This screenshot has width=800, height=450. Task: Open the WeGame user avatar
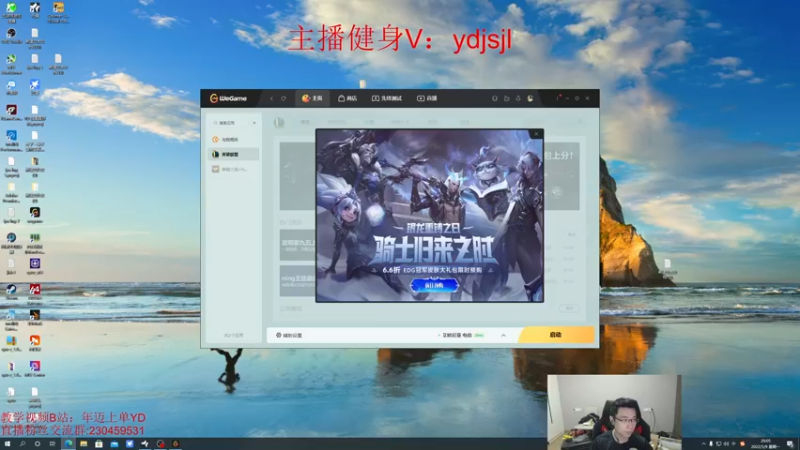[x=530, y=98]
